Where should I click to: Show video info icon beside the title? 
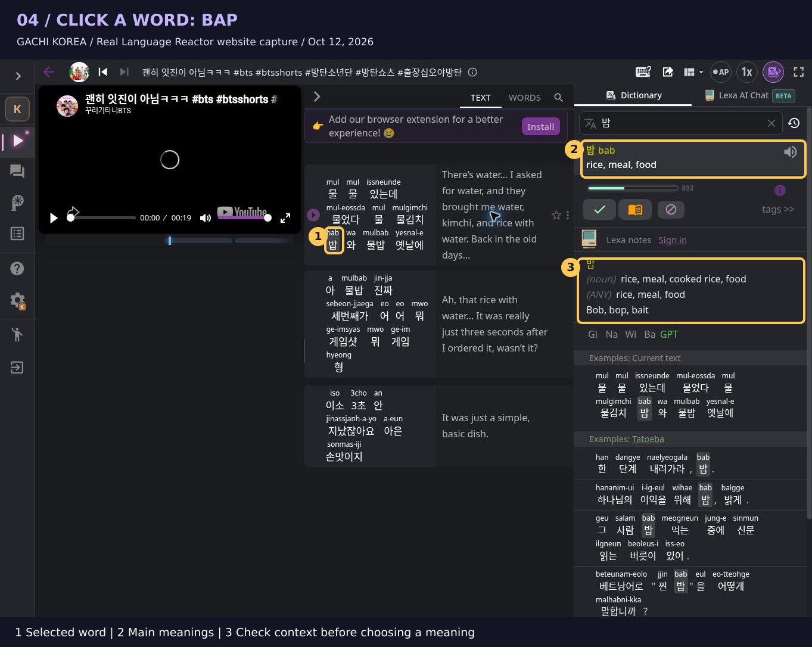(472, 72)
